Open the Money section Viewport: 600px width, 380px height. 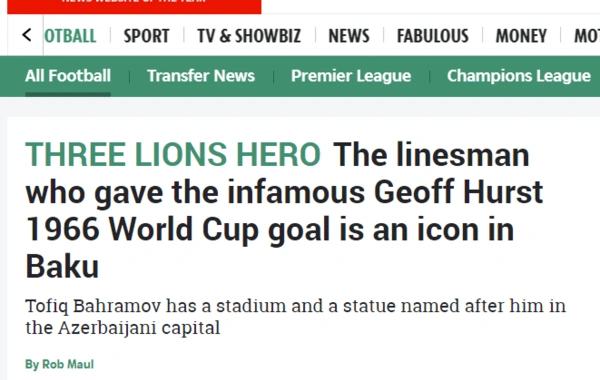click(x=521, y=36)
